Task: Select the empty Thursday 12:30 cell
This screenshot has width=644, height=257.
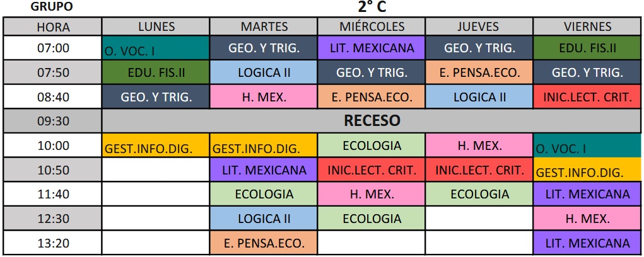Action: (x=479, y=219)
